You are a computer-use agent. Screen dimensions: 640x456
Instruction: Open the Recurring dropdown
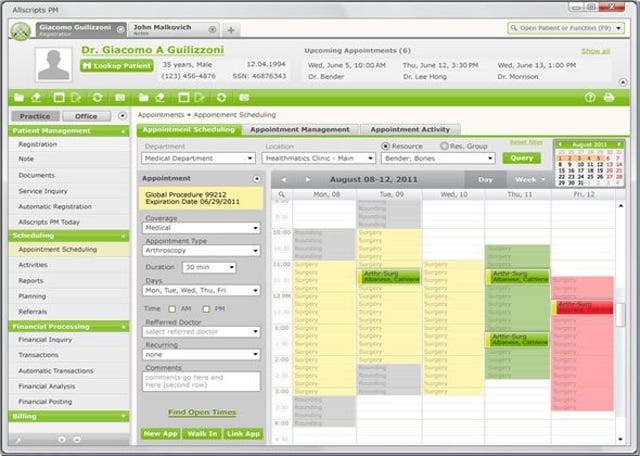click(201, 354)
